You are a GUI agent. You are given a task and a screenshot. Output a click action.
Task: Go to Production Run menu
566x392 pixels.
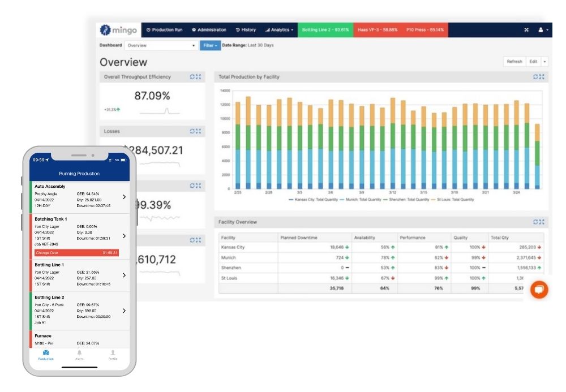(x=165, y=30)
